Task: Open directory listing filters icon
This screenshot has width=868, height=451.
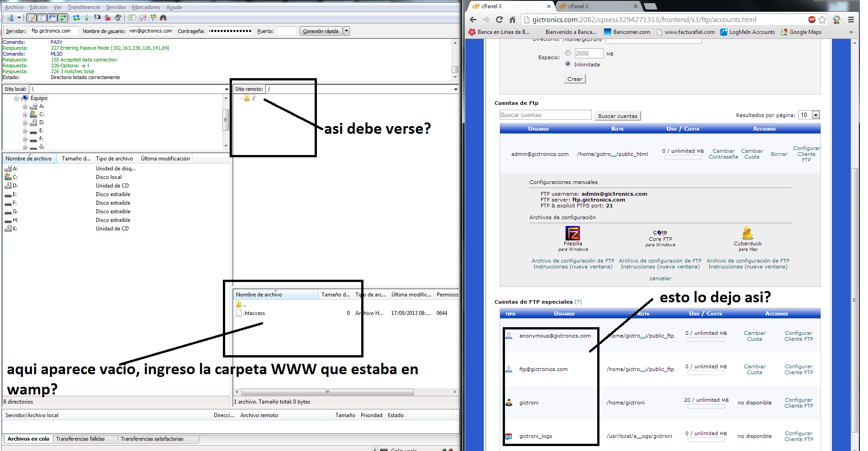Action: click(x=132, y=18)
